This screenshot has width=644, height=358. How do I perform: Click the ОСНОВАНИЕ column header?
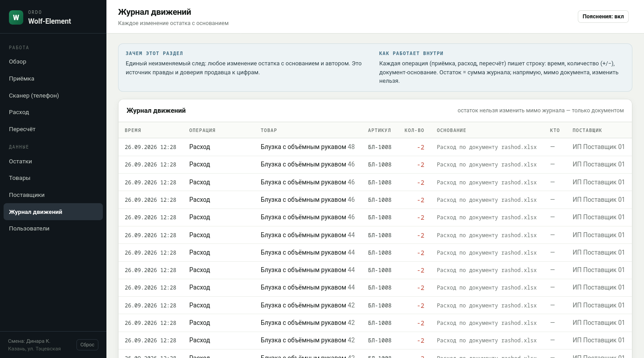451,130
